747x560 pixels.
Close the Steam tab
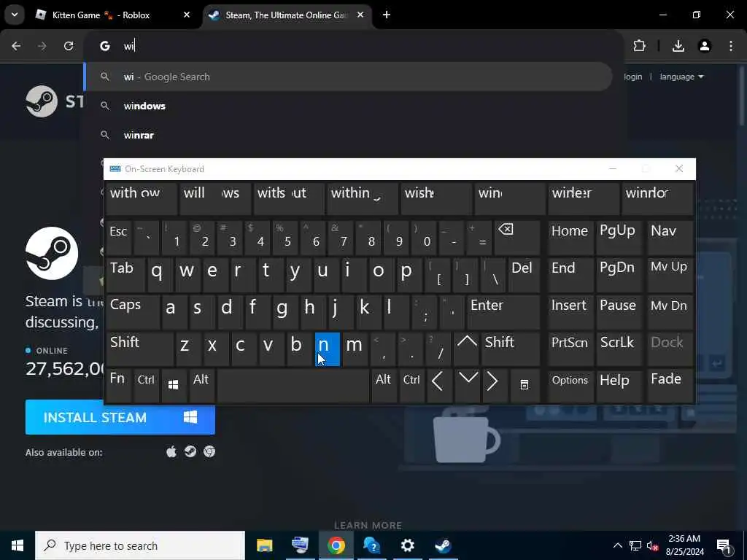pyautogui.click(x=360, y=15)
